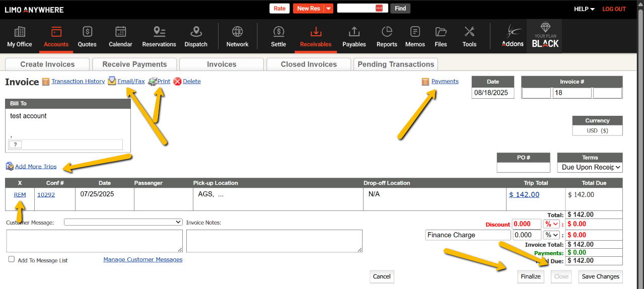Open the Closed Invoices tab
This screenshot has width=644, height=289.
309,64
